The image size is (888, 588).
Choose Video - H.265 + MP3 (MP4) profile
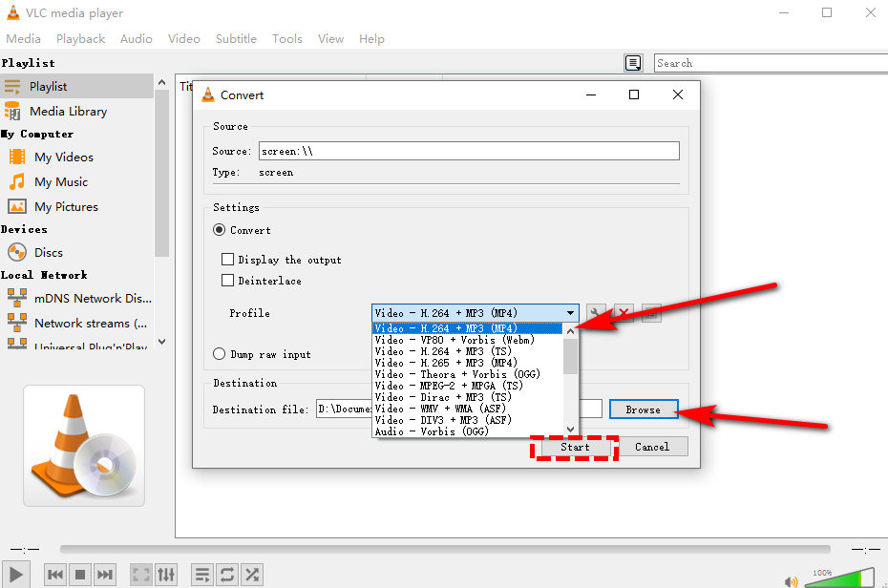coord(469,362)
